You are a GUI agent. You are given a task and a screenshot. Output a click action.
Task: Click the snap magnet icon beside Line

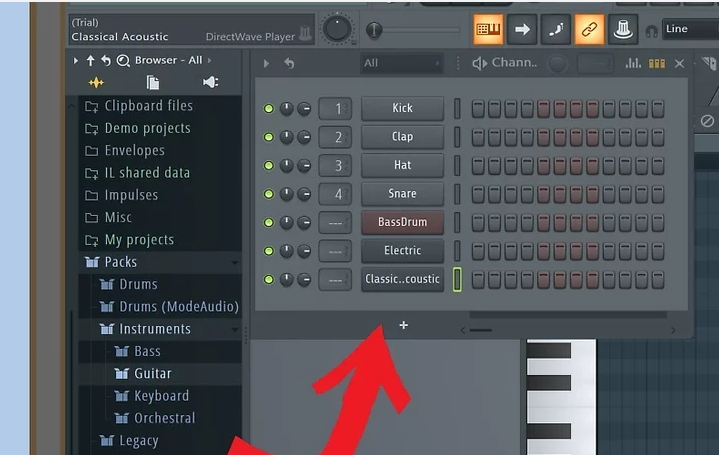pyautogui.click(x=651, y=30)
